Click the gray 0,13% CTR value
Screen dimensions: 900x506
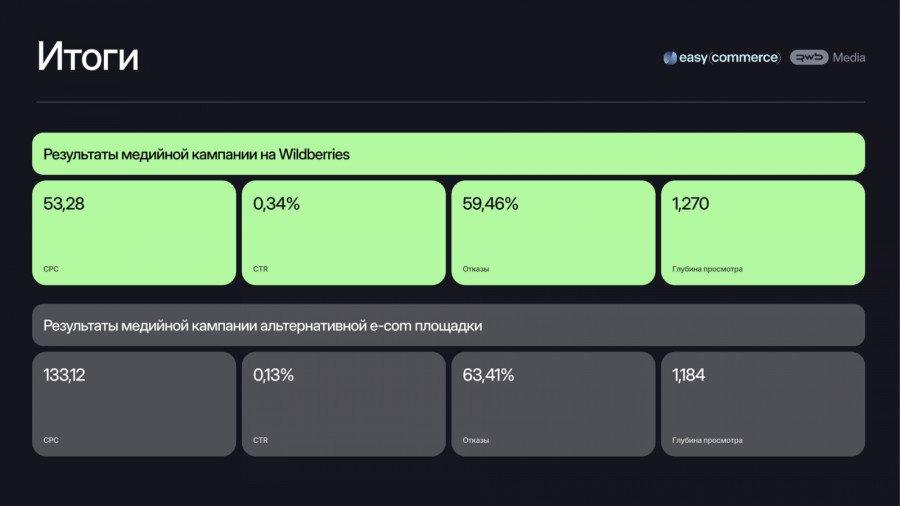274,375
